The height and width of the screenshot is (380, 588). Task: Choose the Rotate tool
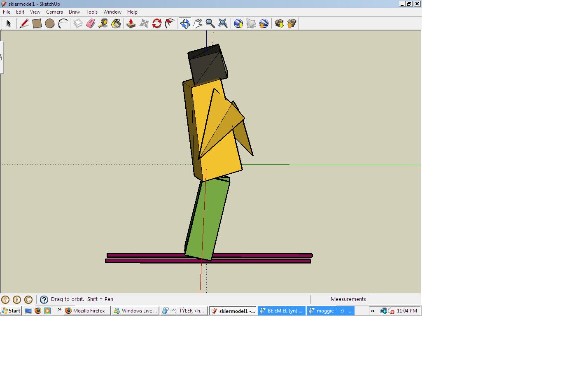156,23
